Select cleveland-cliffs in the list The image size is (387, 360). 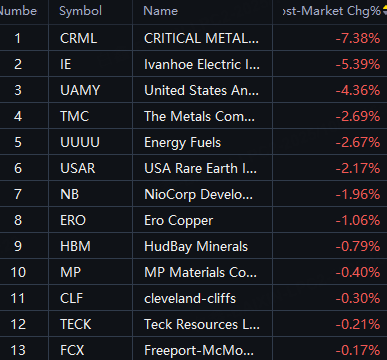[x=190, y=298]
